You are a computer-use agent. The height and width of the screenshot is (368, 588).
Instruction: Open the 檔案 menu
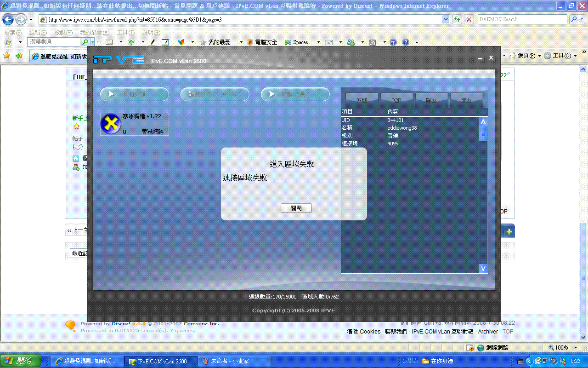[x=13, y=33]
